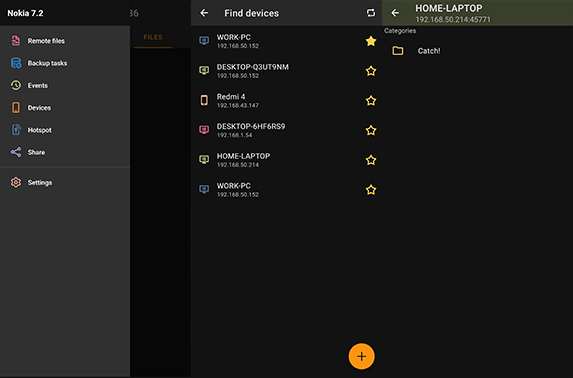Open the Events menu entry
Image resolution: width=573 pixels, height=378 pixels.
click(65, 86)
